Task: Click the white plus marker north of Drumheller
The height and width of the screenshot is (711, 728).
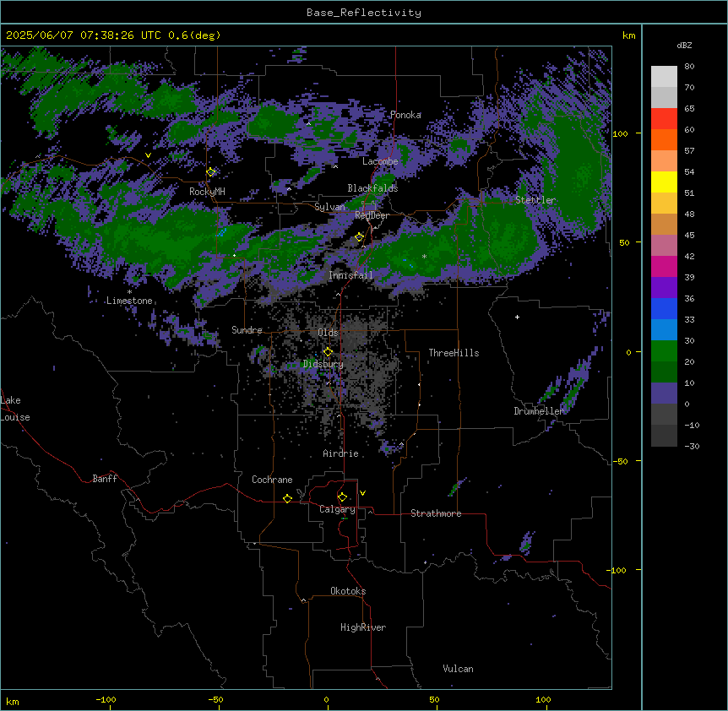Action: point(517,317)
